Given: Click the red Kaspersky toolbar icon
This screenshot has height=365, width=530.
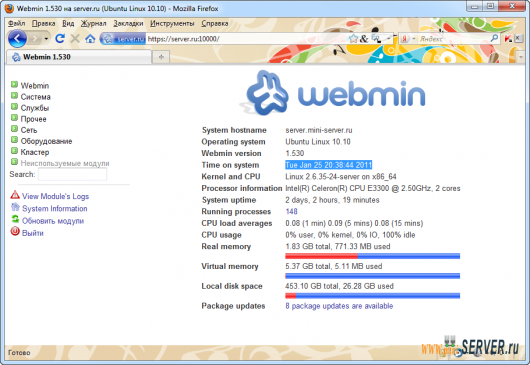Looking at the screenshot, I should [x=508, y=39].
